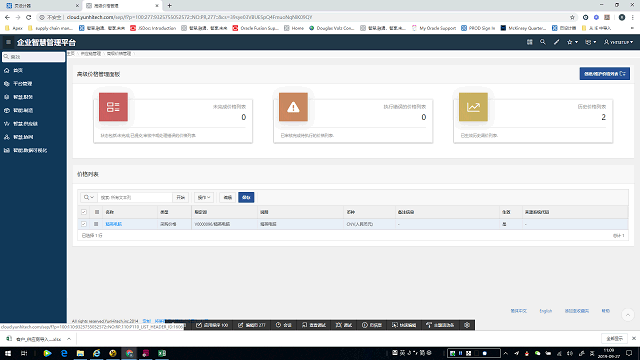This screenshot has height=360, width=640.
Task: Open the PROD Sign In bookmark
Action: pyautogui.click(x=478, y=28)
